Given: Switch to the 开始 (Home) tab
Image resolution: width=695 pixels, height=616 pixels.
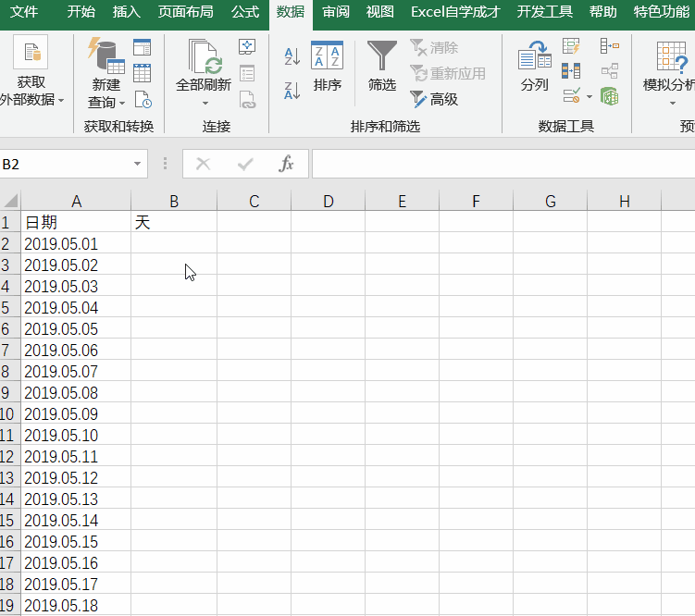Looking at the screenshot, I should pos(81,12).
